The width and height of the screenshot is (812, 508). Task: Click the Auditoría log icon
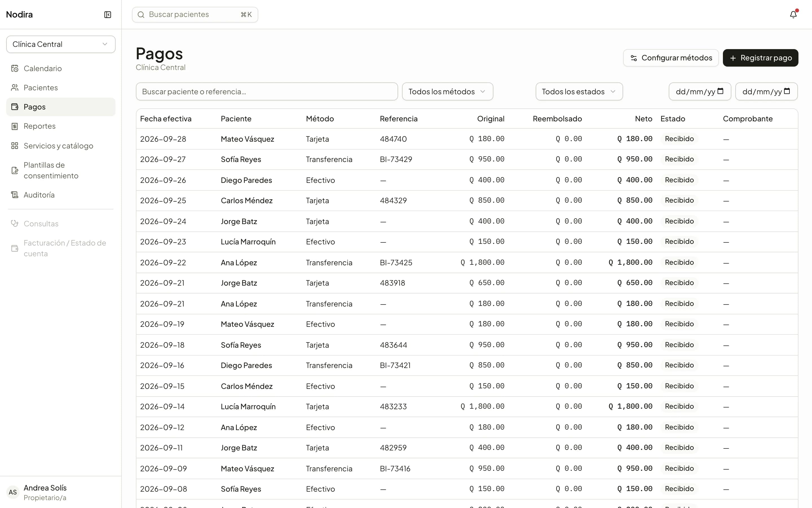(15, 195)
